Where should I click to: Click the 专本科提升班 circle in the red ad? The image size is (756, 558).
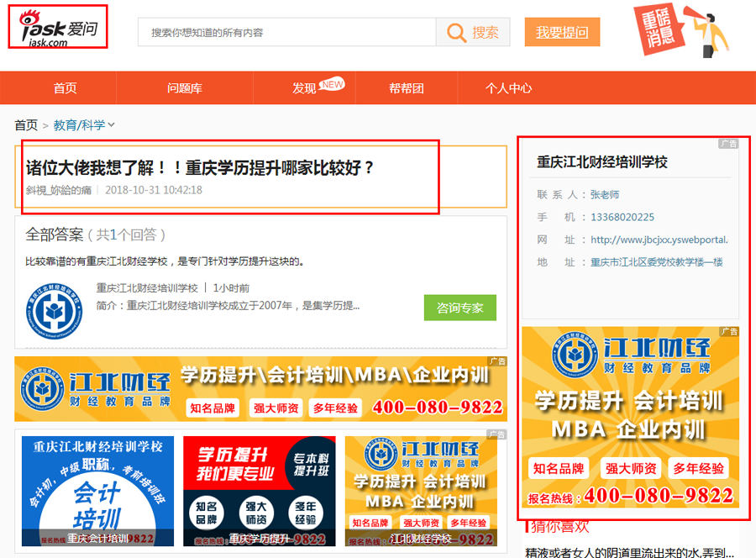tap(311, 465)
